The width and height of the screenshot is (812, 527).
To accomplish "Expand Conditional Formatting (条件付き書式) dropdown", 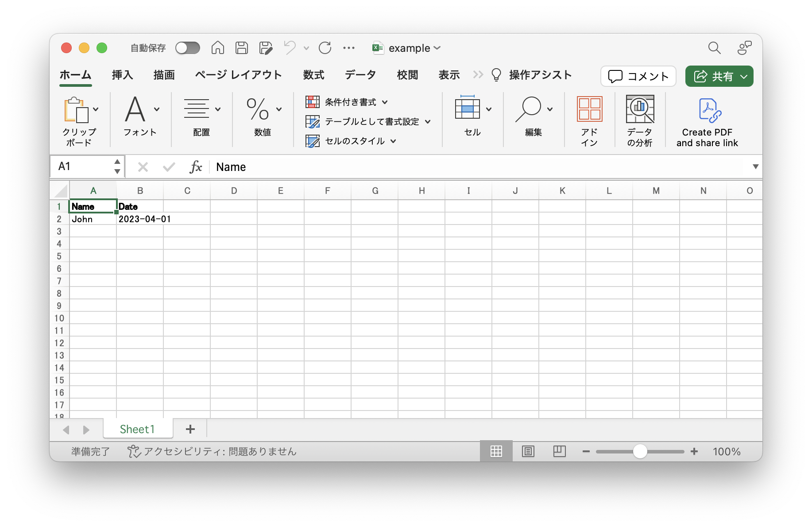I will coord(385,102).
